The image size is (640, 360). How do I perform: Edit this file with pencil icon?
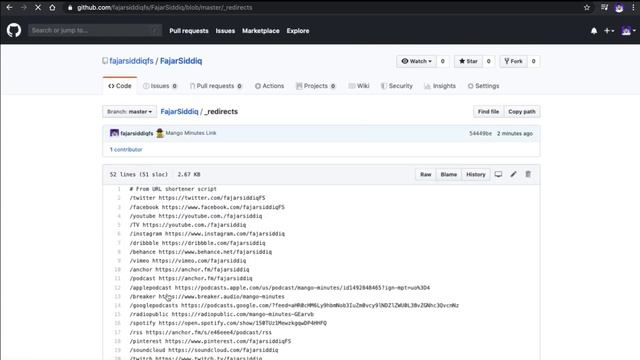pos(513,174)
